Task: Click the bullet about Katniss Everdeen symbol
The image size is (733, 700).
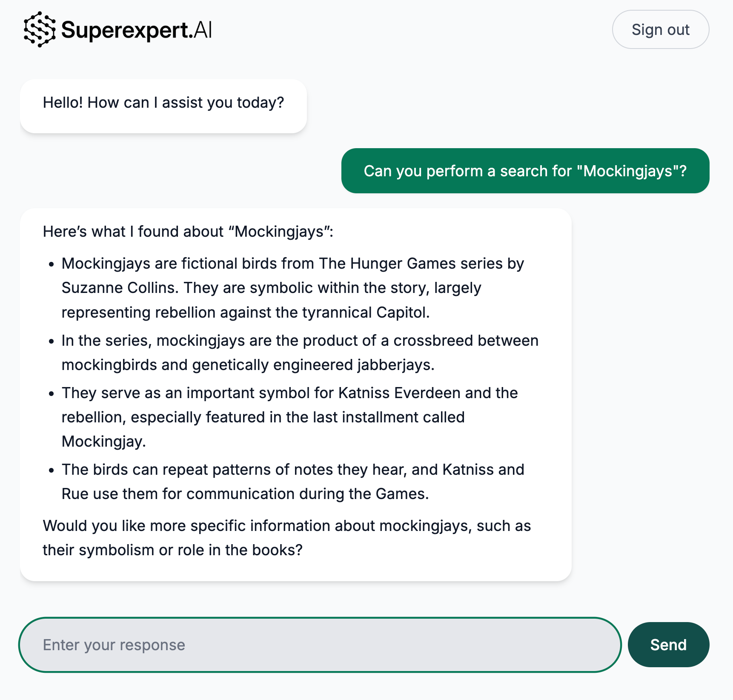Action: coord(290,417)
